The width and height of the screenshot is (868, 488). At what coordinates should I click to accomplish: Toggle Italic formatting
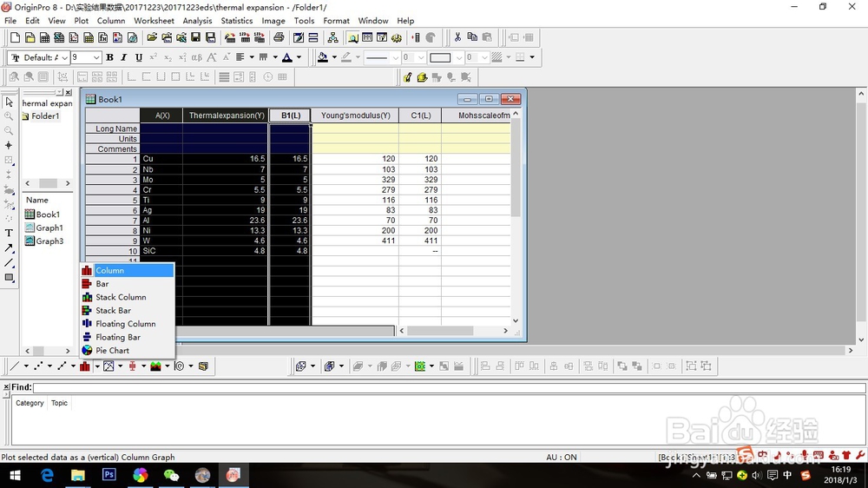(x=124, y=57)
